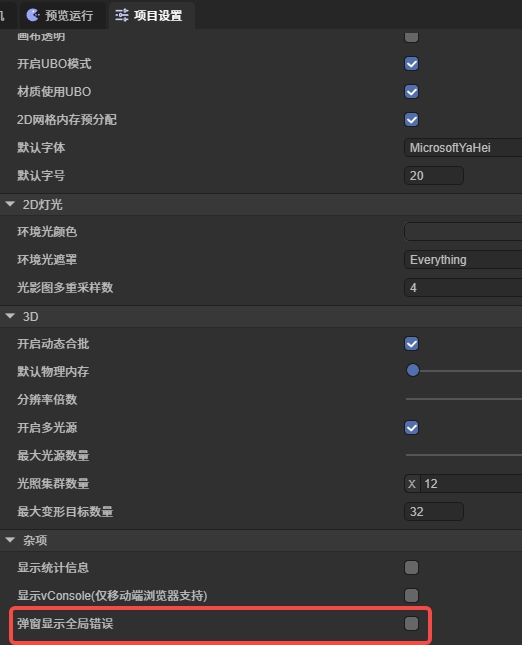Screen dimensions: 522x645
Task: Enable the 弹窗显示全局错误 checkbox
Action: pyautogui.click(x=411, y=623)
